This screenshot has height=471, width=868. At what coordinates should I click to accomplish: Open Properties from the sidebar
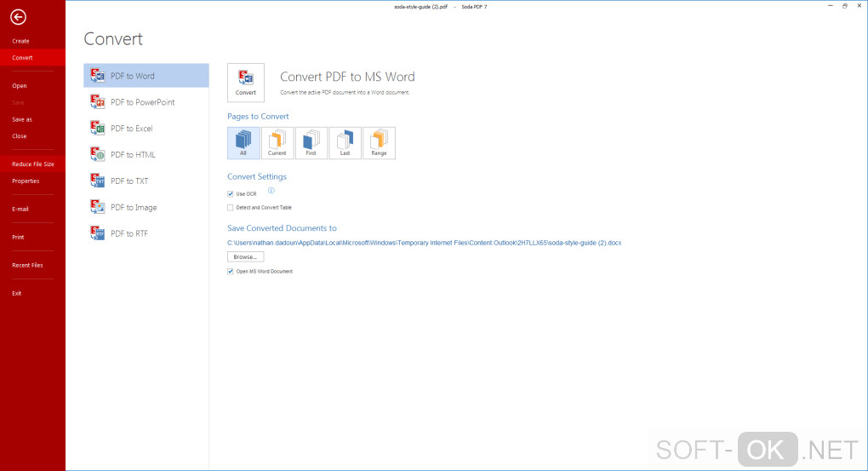point(26,181)
